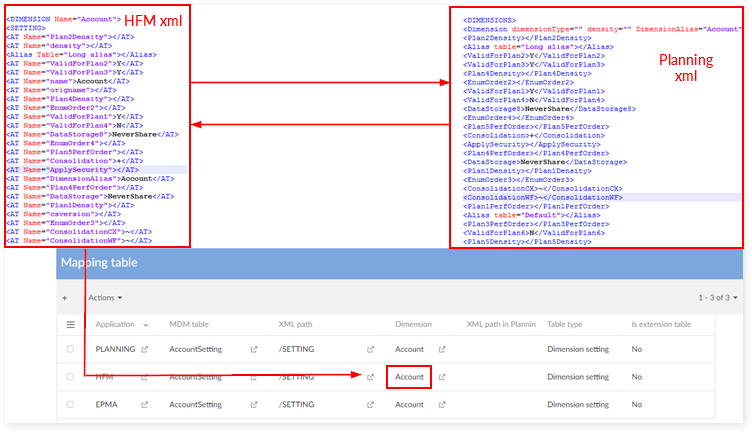Image resolution: width=752 pixels, height=432 pixels.
Task: Click the Mapping table title
Action: point(99,263)
